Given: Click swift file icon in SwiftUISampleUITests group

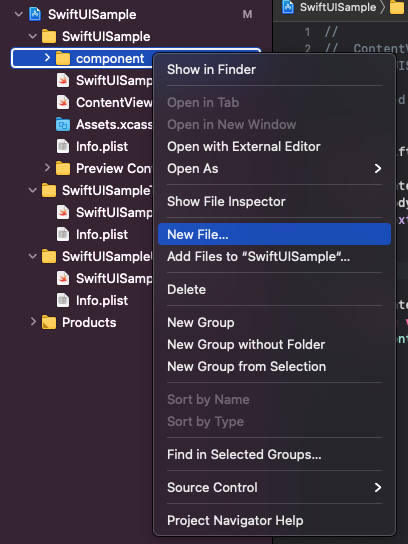Looking at the screenshot, I should [63, 278].
